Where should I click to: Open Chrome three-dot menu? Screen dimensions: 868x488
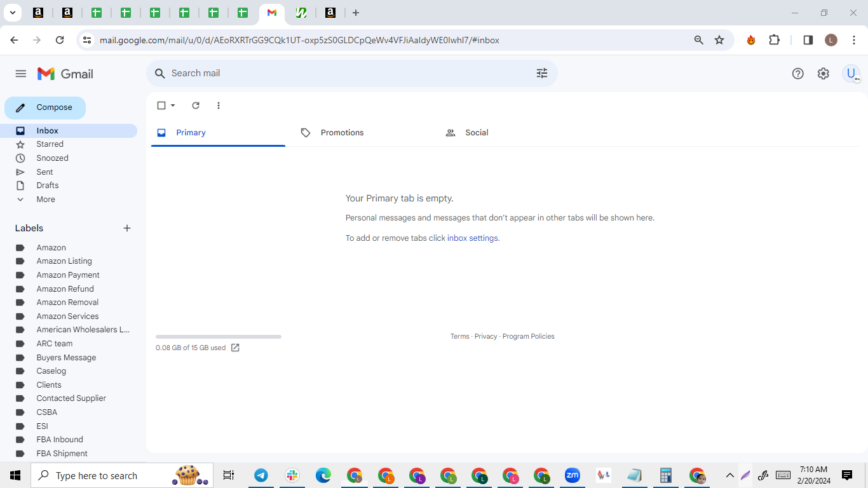(854, 40)
